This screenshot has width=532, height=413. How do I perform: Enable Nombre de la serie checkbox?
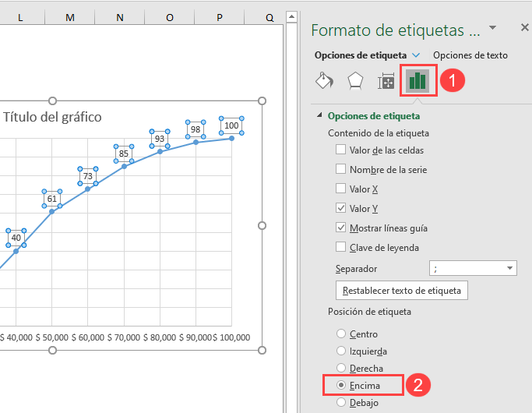(340, 168)
